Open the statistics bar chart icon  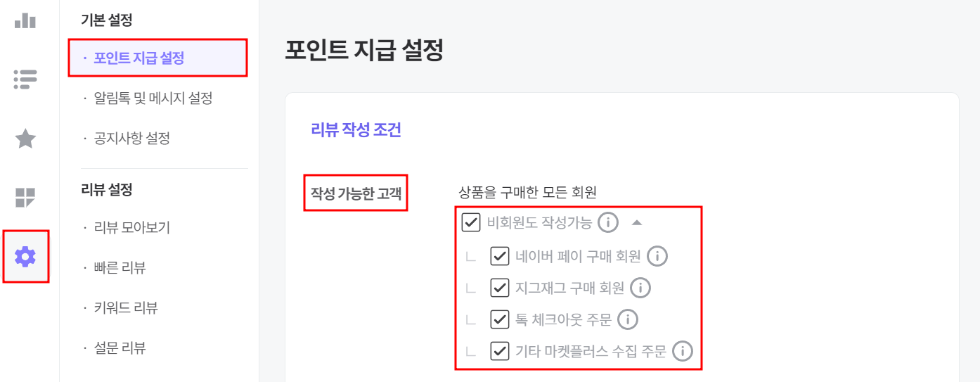tap(25, 20)
